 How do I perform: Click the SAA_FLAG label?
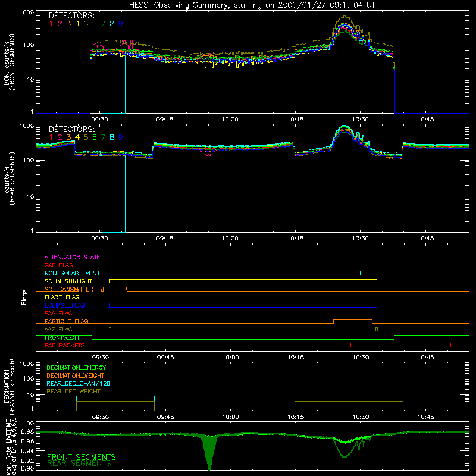[58, 313]
